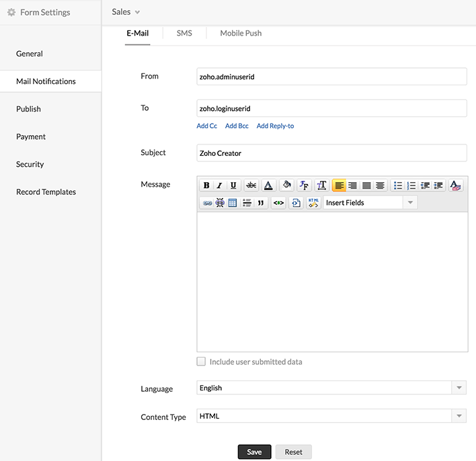
Task: Enable Include user submitted data checkbox
Action: click(201, 362)
